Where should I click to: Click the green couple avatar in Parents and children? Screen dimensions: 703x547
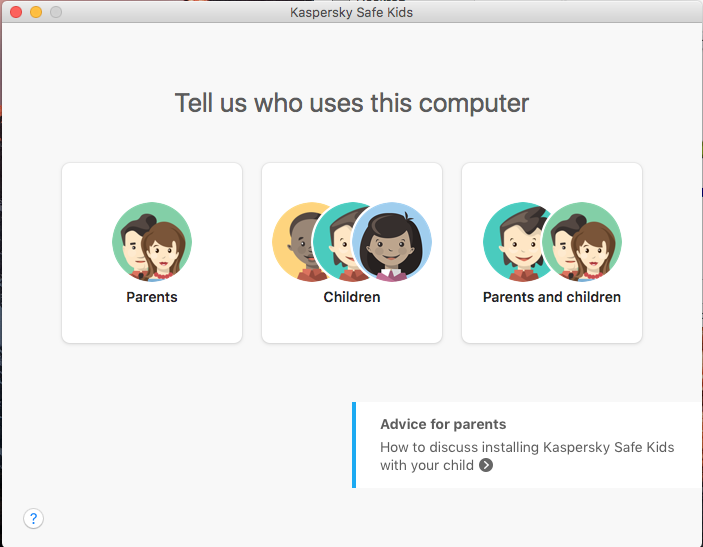coord(582,242)
